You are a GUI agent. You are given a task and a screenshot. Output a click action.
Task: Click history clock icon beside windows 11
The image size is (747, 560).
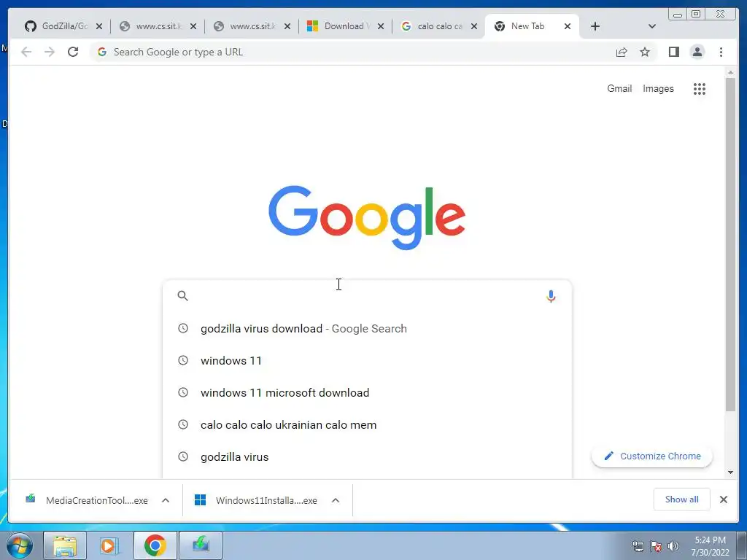[183, 360]
